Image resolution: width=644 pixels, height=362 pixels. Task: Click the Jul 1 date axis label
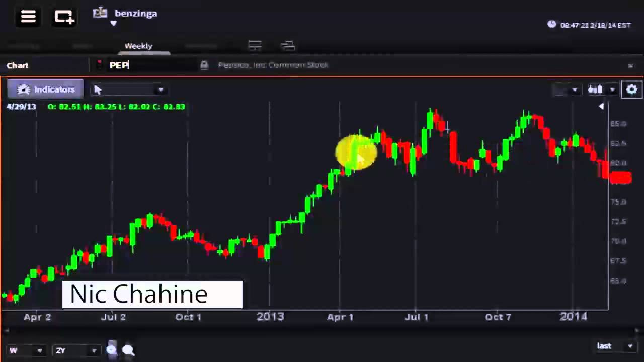(x=416, y=317)
